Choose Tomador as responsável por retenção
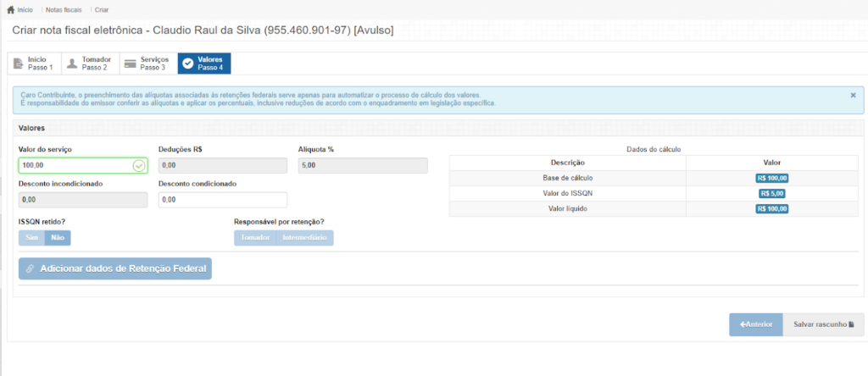The width and height of the screenshot is (868, 376). 255,238
